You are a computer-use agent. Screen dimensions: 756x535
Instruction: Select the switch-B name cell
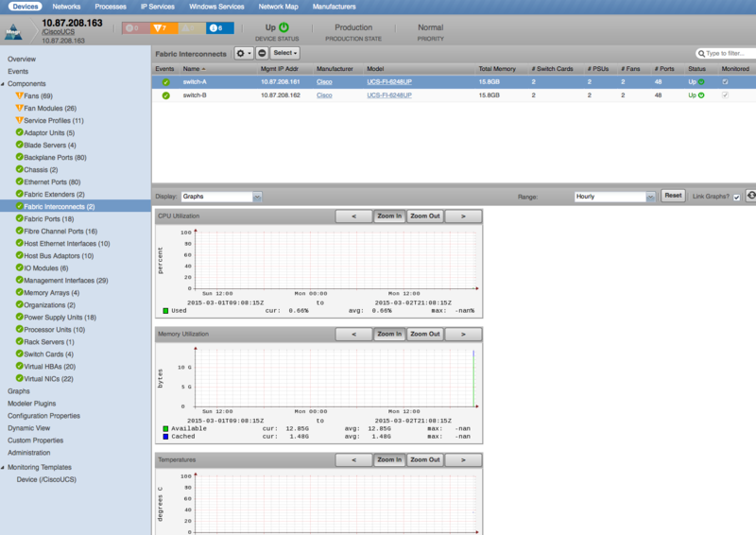tap(195, 95)
